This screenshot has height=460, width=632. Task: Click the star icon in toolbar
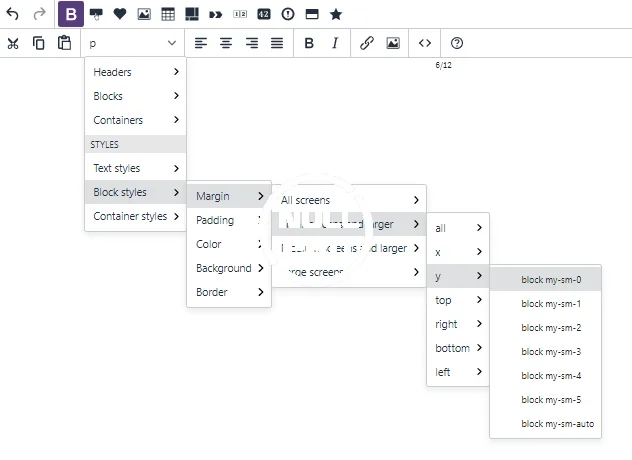(x=336, y=14)
